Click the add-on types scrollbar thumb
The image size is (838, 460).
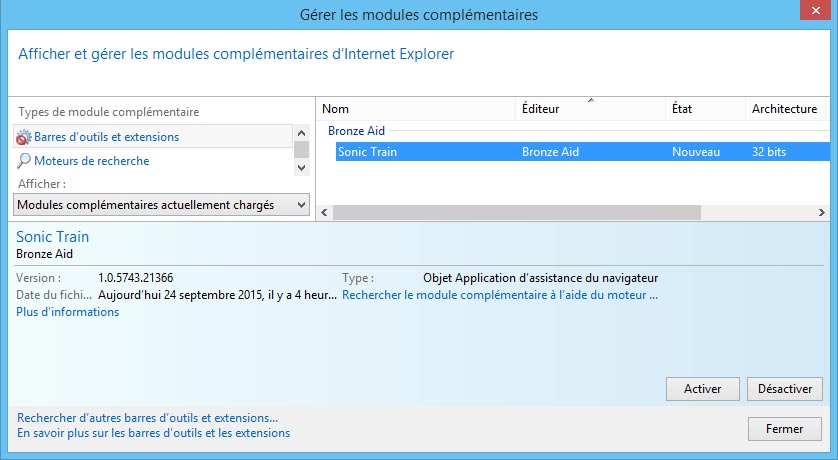[x=301, y=150]
